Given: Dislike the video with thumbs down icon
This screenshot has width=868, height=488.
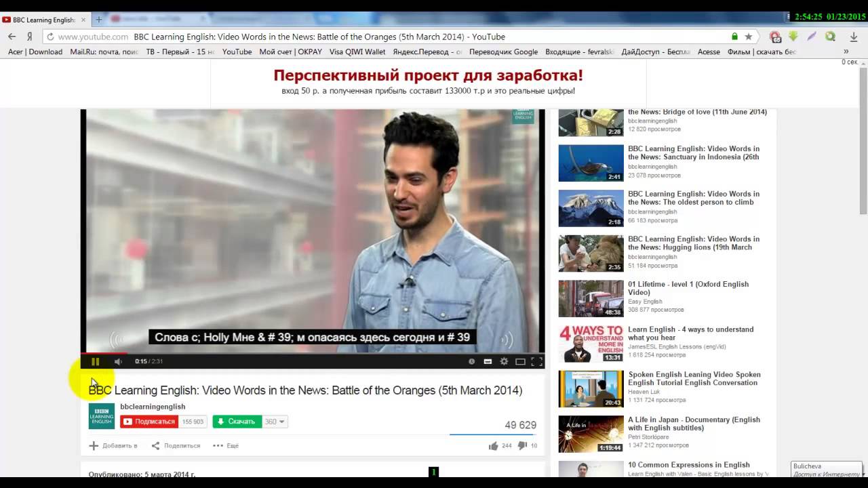Looking at the screenshot, I should [522, 445].
